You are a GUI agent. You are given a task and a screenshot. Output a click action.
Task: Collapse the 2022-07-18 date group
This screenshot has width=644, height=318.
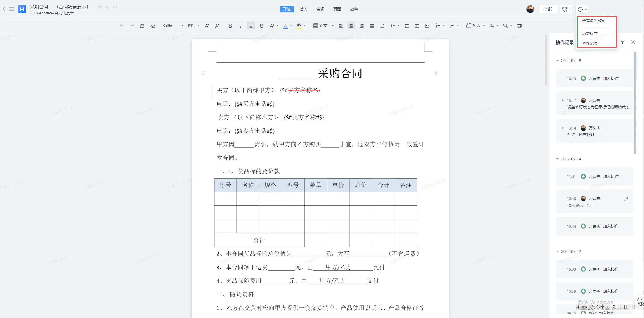tap(557, 61)
